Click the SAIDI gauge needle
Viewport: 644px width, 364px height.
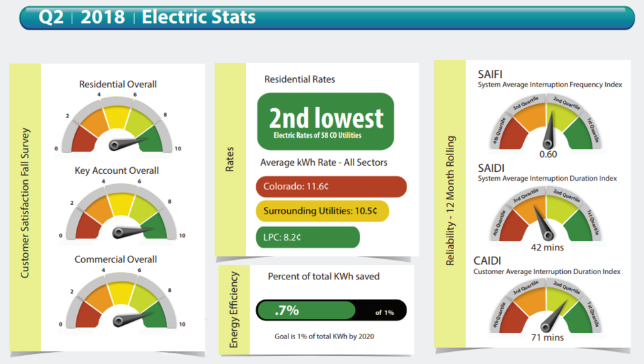pos(543,222)
